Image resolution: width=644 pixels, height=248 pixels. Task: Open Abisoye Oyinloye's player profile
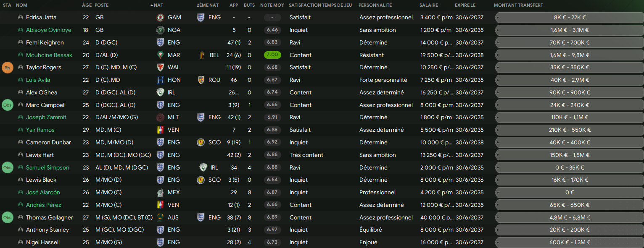click(x=48, y=30)
